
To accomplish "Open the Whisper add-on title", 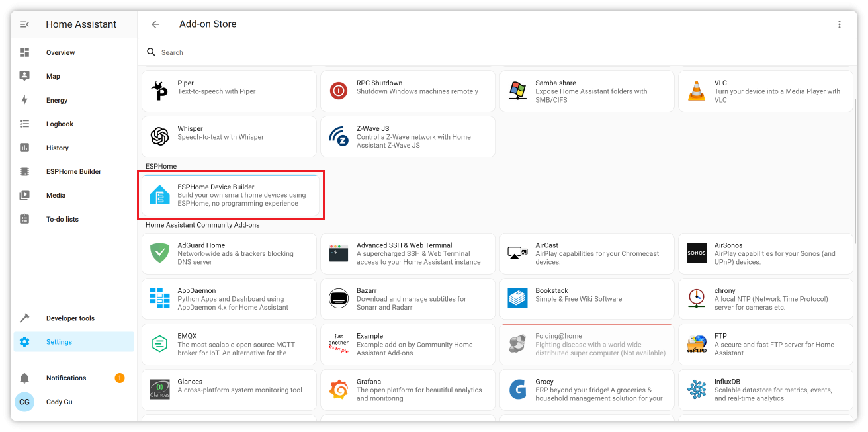I will [x=190, y=129].
